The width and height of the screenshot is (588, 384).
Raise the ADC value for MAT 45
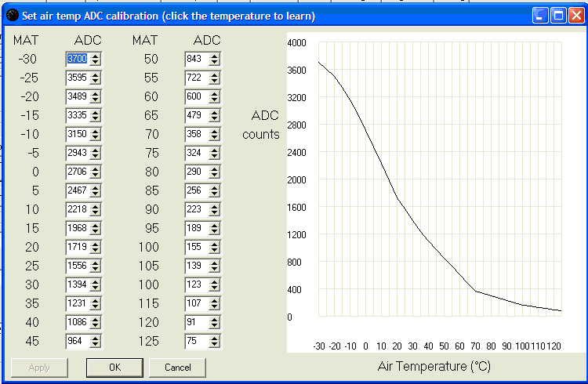click(95, 338)
